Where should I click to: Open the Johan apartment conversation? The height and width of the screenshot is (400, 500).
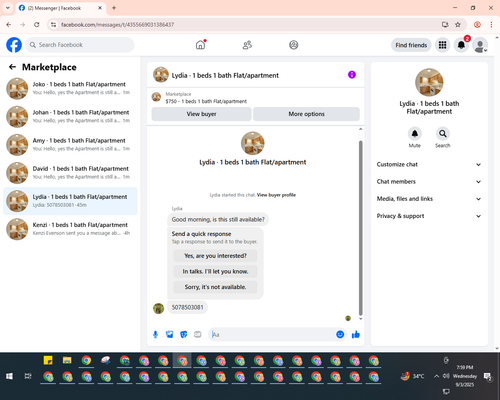[70, 116]
